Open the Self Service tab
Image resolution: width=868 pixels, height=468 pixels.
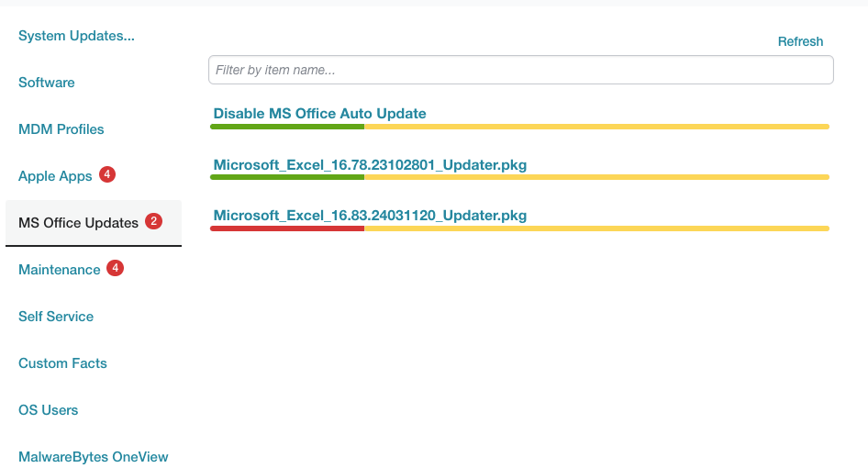(56, 317)
